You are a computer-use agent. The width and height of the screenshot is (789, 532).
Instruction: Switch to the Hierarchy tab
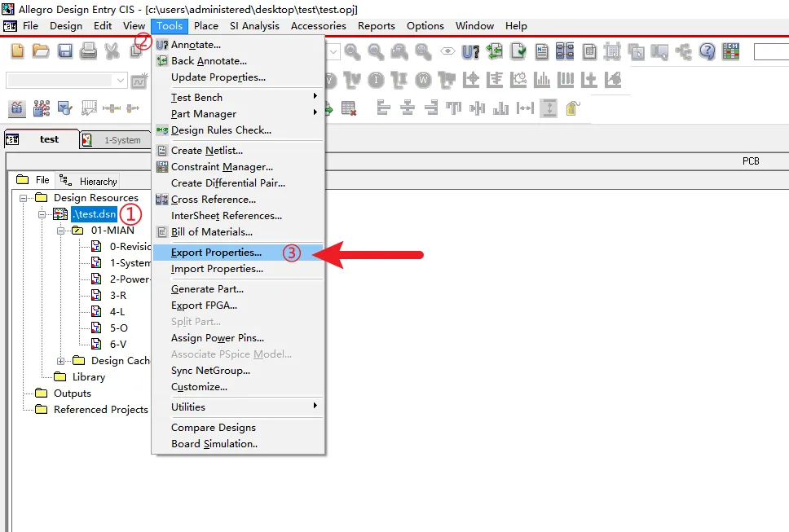tap(89, 181)
